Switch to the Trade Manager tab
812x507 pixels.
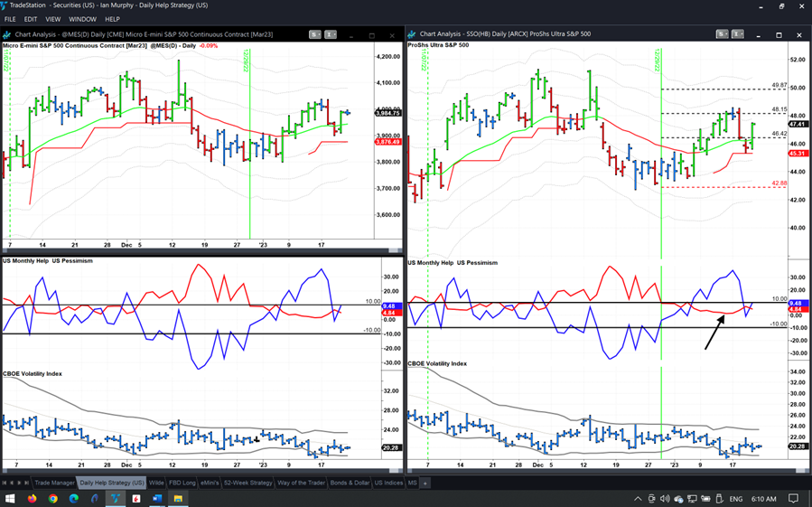pos(54,483)
